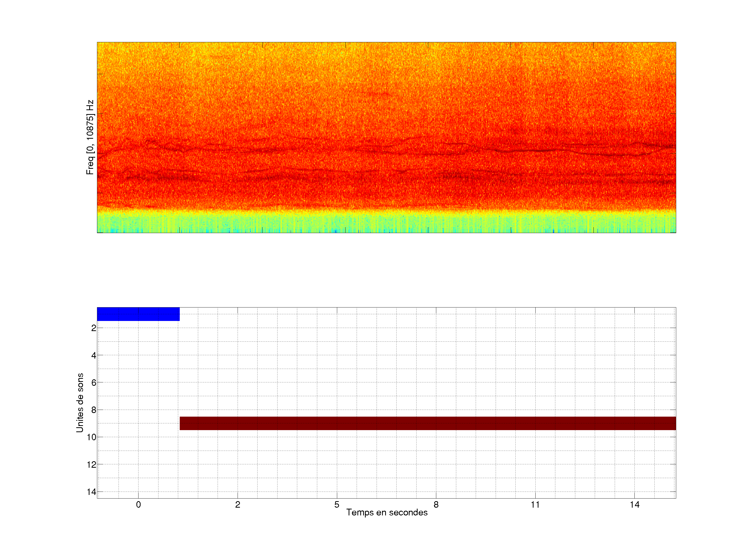
Task: Click the 'Temps en secondes' axis label
Action: pyautogui.click(x=387, y=512)
